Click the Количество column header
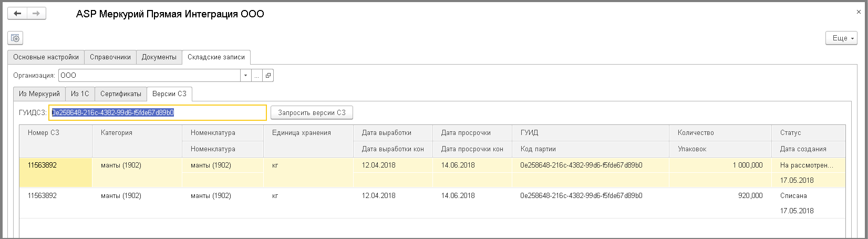Viewport: 868px width, 239px height. pos(720,133)
